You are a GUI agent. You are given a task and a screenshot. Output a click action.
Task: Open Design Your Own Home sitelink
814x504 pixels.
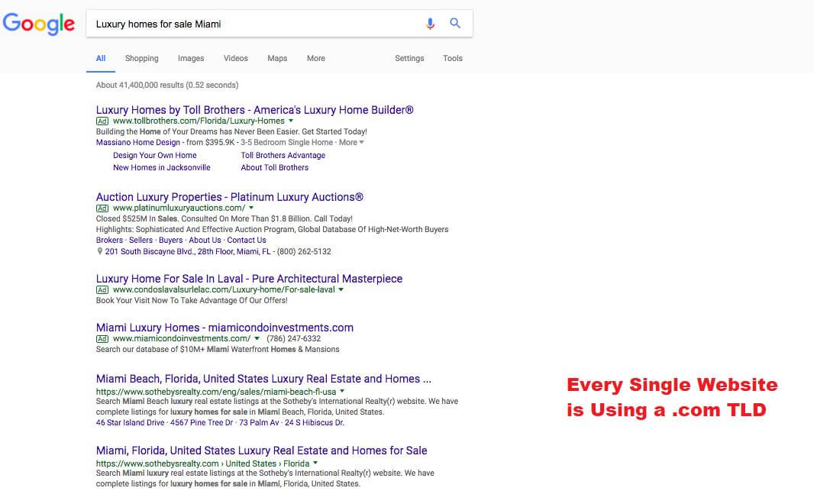pyautogui.click(x=155, y=155)
